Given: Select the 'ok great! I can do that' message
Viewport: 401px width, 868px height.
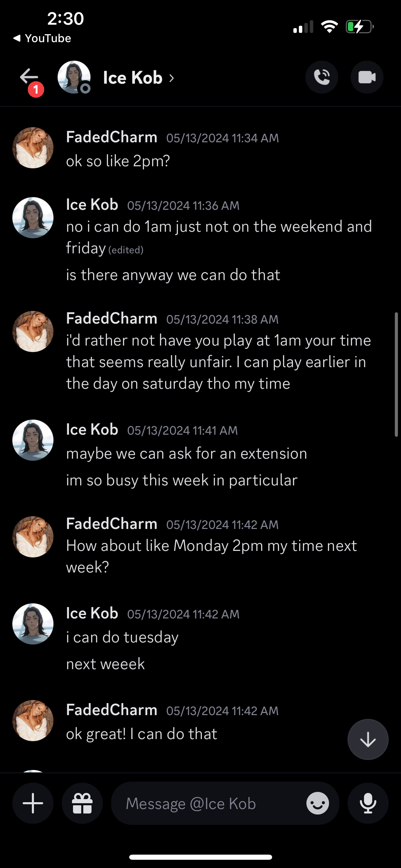Looking at the screenshot, I should point(142,734).
